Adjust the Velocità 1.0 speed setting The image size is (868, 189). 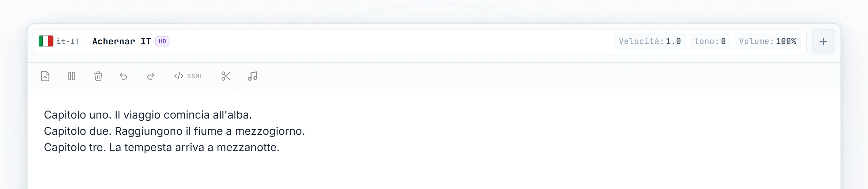click(650, 41)
